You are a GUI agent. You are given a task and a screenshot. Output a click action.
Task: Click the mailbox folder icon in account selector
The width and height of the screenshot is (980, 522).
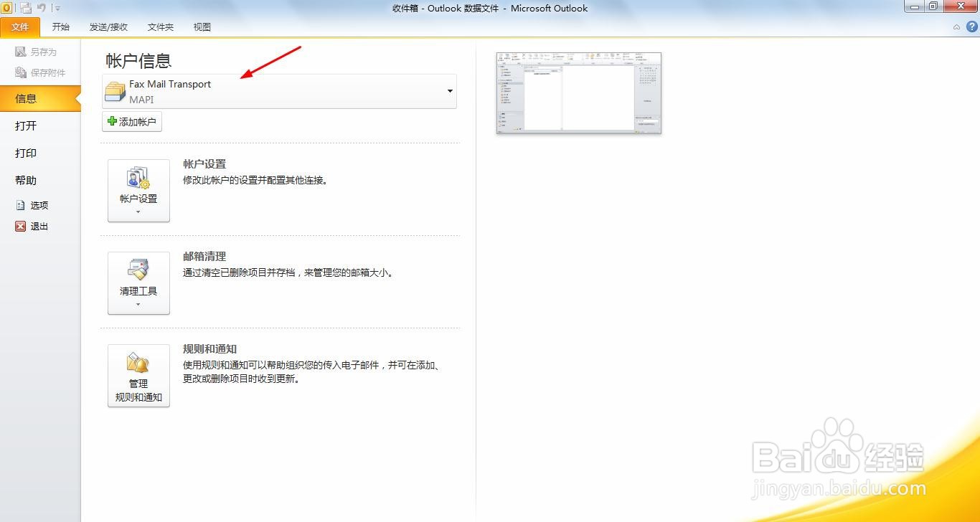tap(115, 92)
